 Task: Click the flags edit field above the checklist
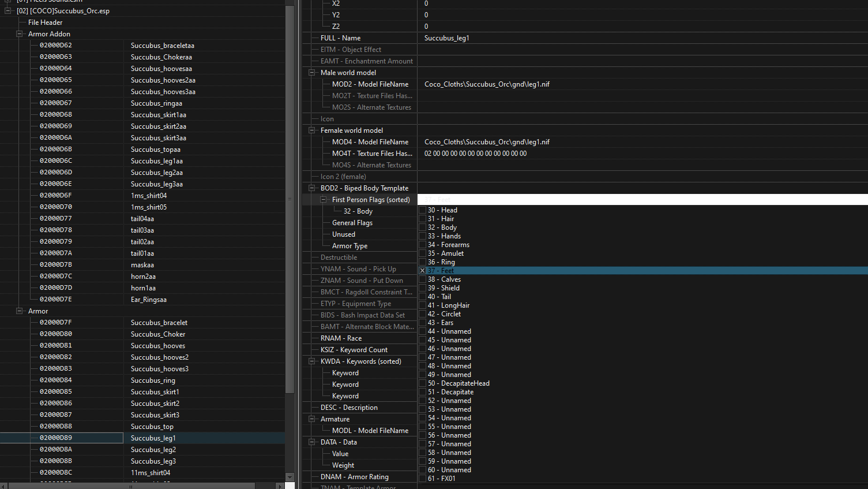642,200
